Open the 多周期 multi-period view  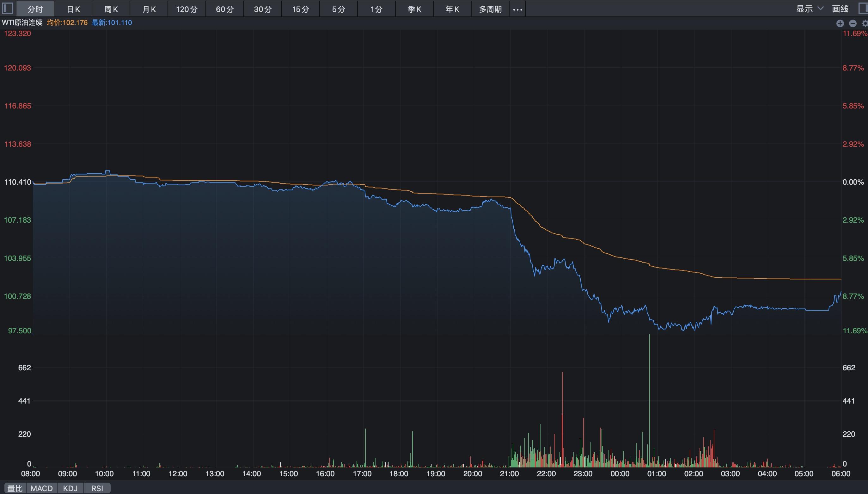pyautogui.click(x=490, y=9)
